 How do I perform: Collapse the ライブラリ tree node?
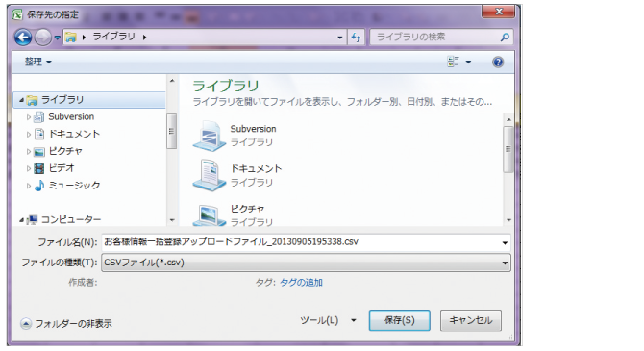point(21,100)
